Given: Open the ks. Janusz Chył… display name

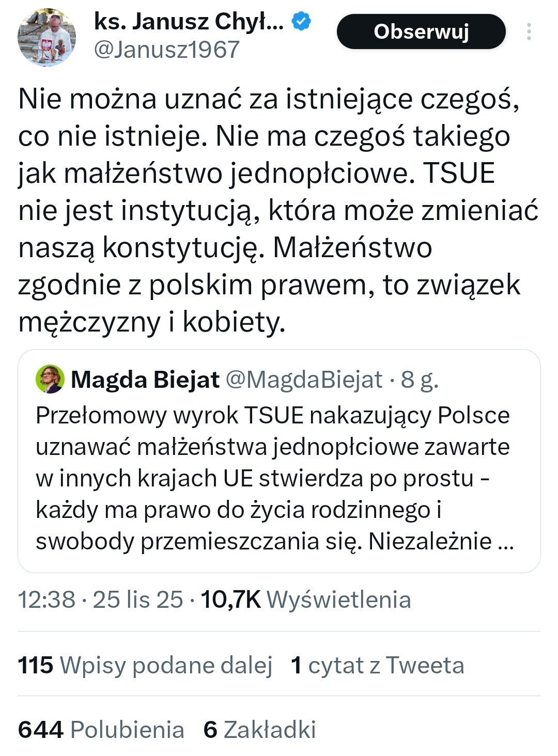Looking at the screenshot, I should click(189, 22).
